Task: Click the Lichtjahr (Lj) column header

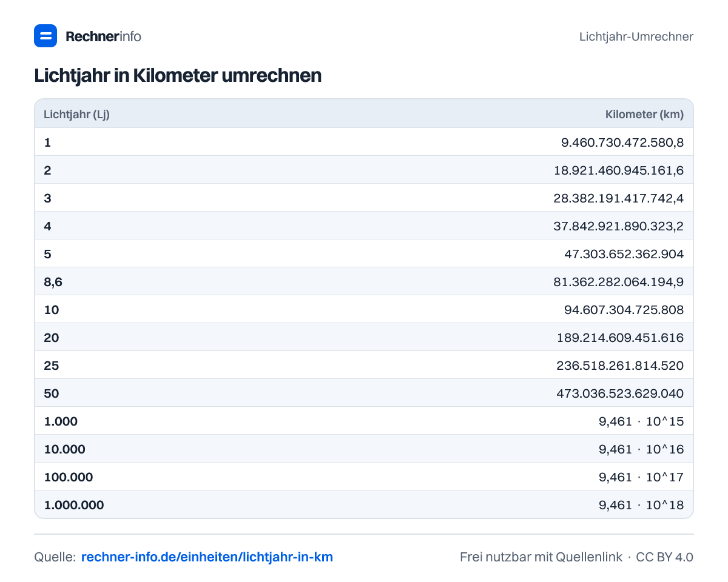Action: pyautogui.click(x=76, y=114)
